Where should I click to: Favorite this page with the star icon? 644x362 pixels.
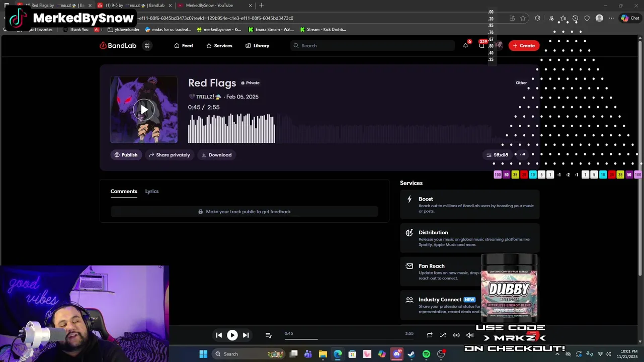click(x=523, y=18)
